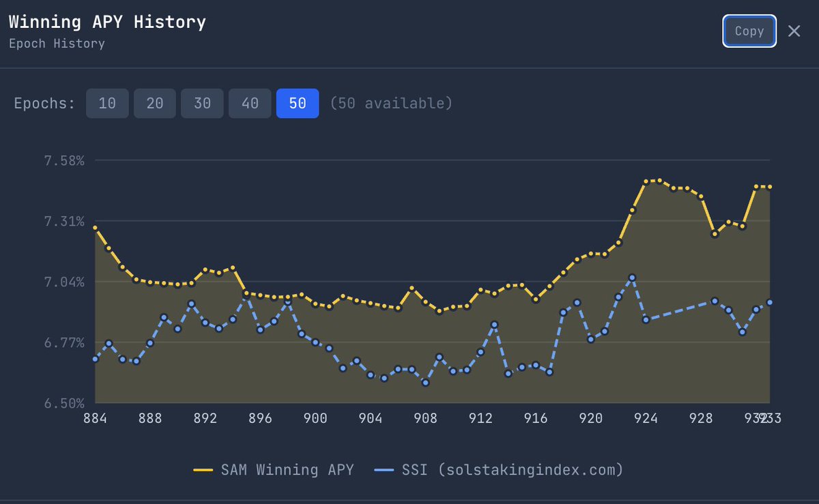
Task: Select 20 epochs
Action: [155, 104]
